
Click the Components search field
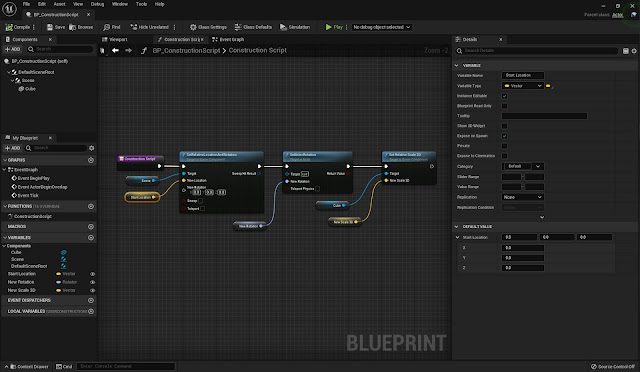60,49
